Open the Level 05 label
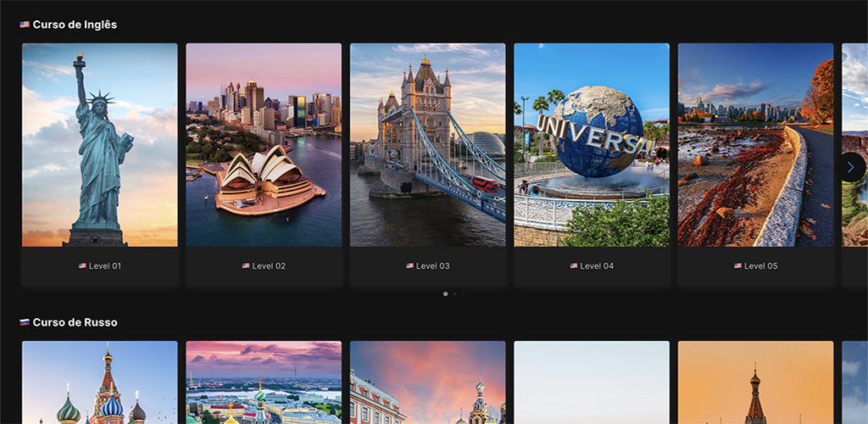The image size is (868, 424). coord(760,266)
